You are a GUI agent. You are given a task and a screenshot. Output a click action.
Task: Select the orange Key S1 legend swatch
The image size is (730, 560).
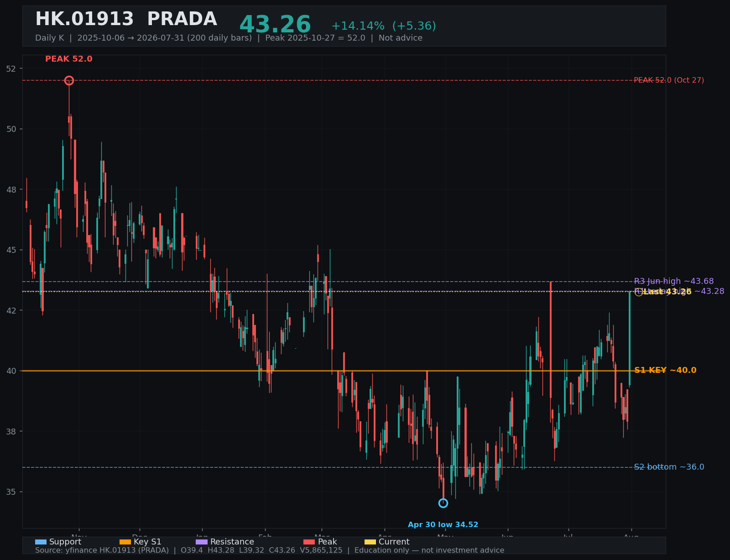click(125, 542)
